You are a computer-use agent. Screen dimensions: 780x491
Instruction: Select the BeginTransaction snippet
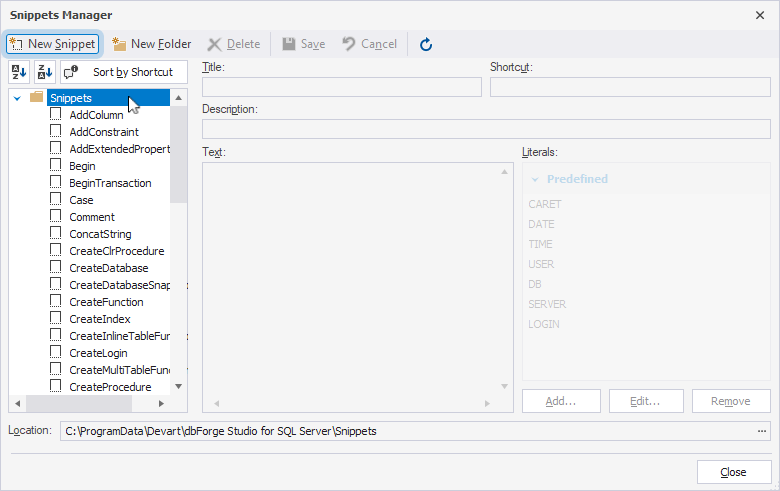tap(110, 183)
